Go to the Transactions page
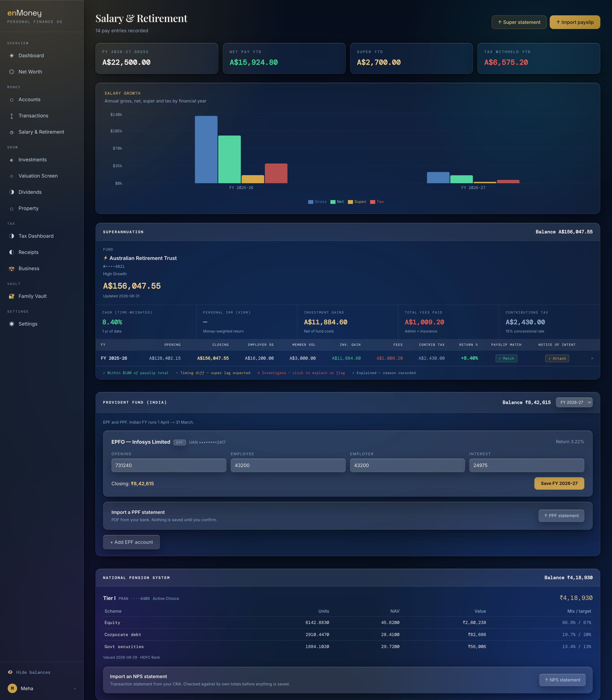This screenshot has height=700, width=612. pos(42,116)
